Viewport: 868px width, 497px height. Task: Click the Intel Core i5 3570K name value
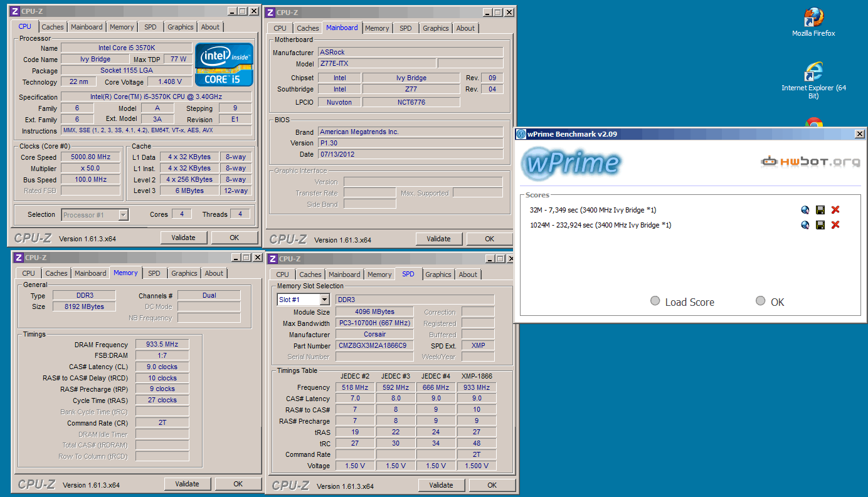[126, 48]
